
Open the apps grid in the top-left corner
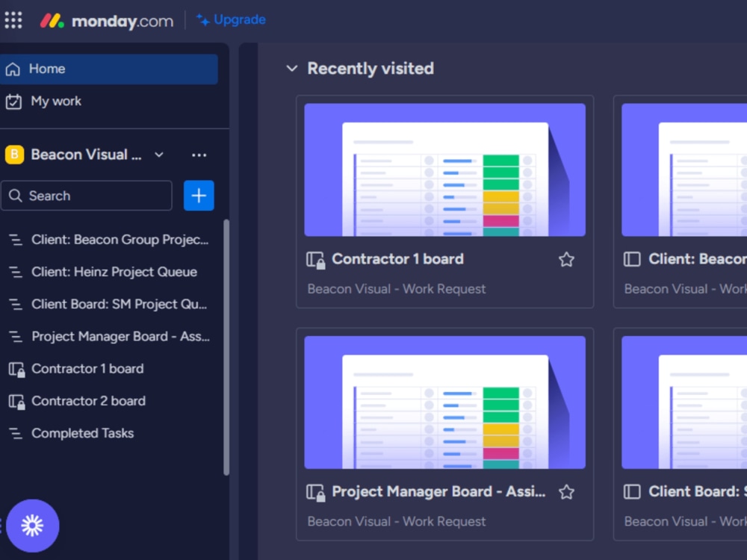point(13,19)
